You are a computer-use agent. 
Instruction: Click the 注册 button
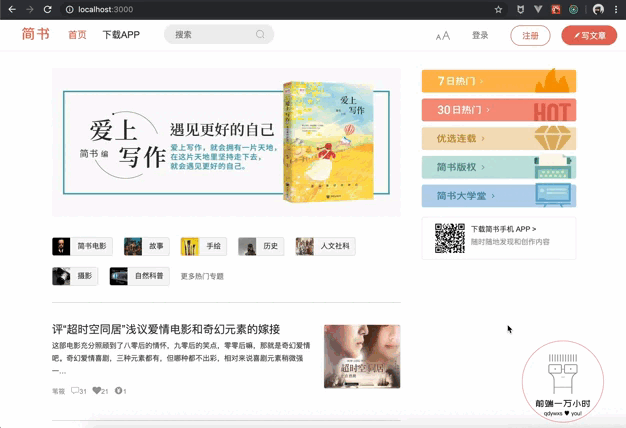click(530, 36)
